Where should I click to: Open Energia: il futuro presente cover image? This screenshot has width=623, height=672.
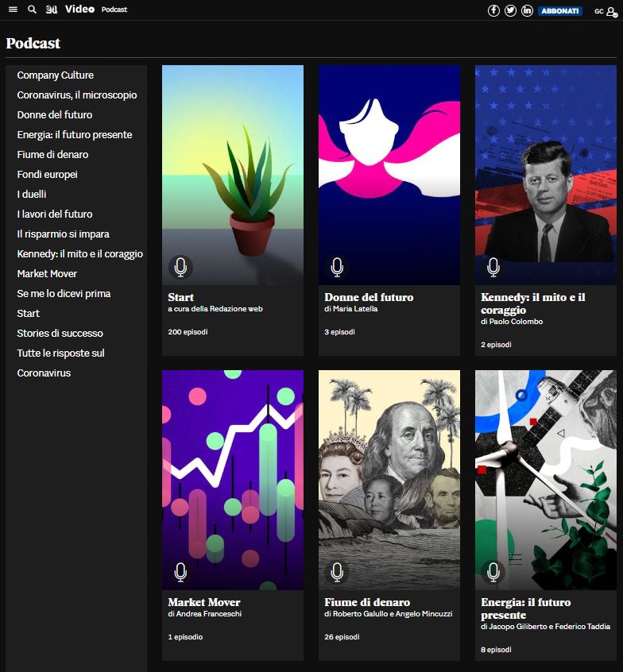pyautogui.click(x=545, y=480)
